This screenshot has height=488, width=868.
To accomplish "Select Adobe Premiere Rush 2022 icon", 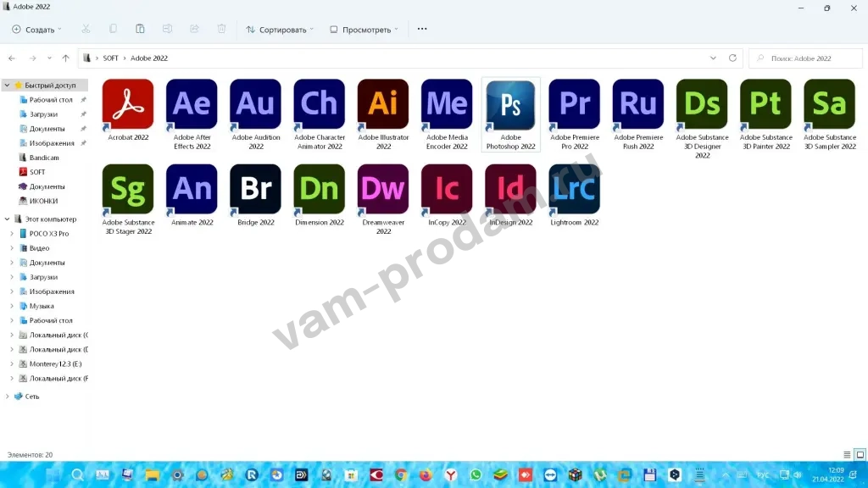I will pyautogui.click(x=637, y=104).
